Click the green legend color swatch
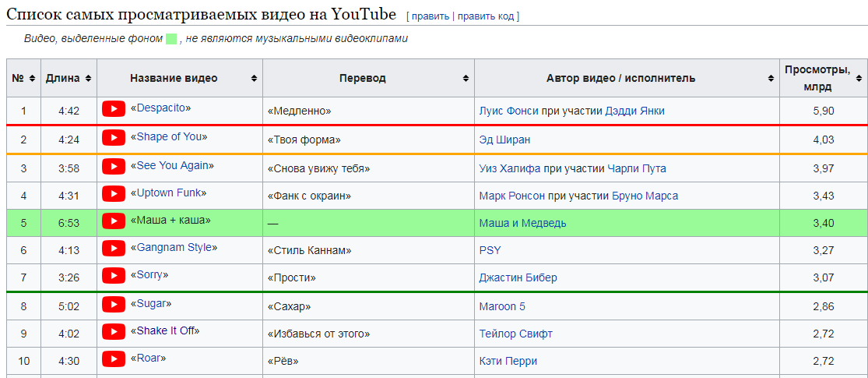868x378 pixels. tap(171, 39)
